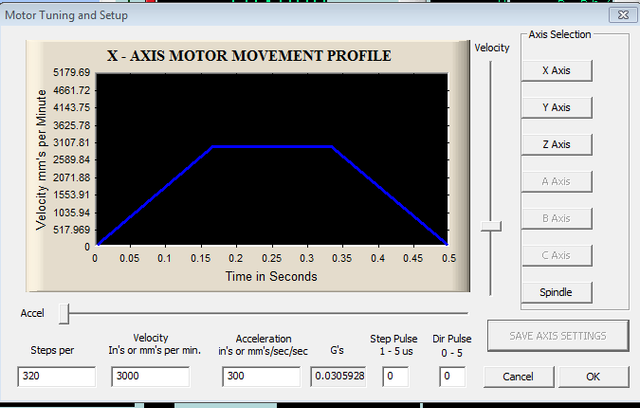Click the Accel horizontal slider handle
The height and width of the screenshot is (408, 640).
click(64, 314)
